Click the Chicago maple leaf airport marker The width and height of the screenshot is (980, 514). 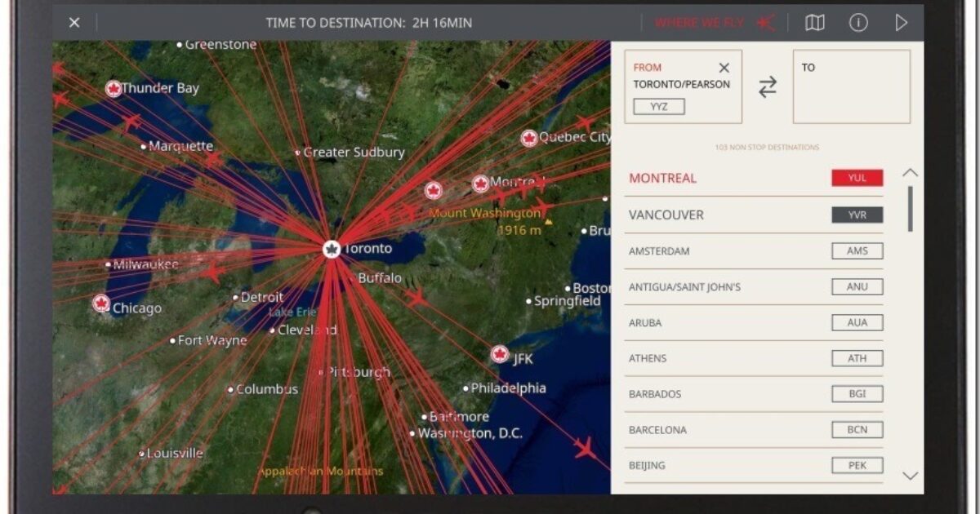(x=100, y=302)
